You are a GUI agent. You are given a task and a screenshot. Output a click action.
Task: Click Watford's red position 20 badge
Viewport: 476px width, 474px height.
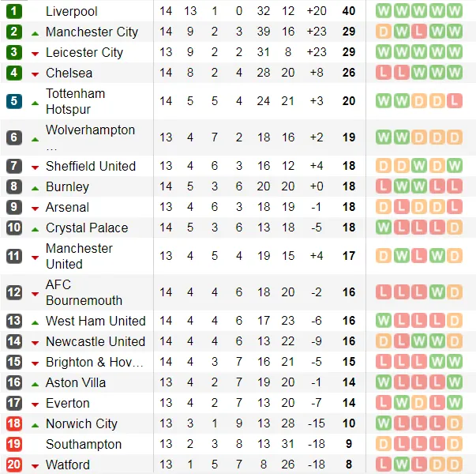(14, 465)
